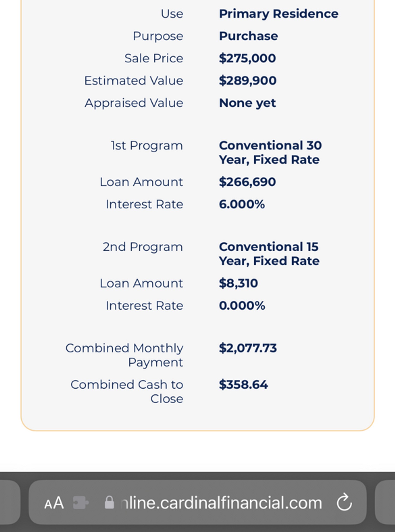Tap the 6.000% interest rate
This screenshot has height=532, width=395.
tap(242, 204)
